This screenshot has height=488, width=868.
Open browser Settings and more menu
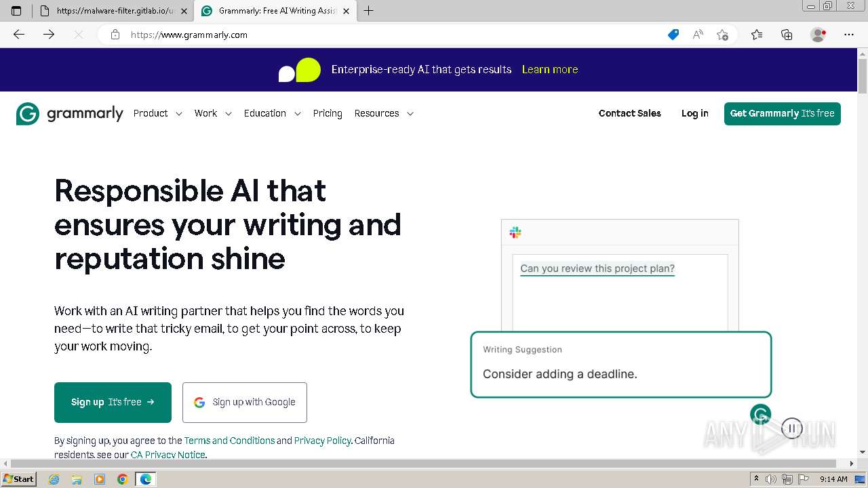point(849,35)
